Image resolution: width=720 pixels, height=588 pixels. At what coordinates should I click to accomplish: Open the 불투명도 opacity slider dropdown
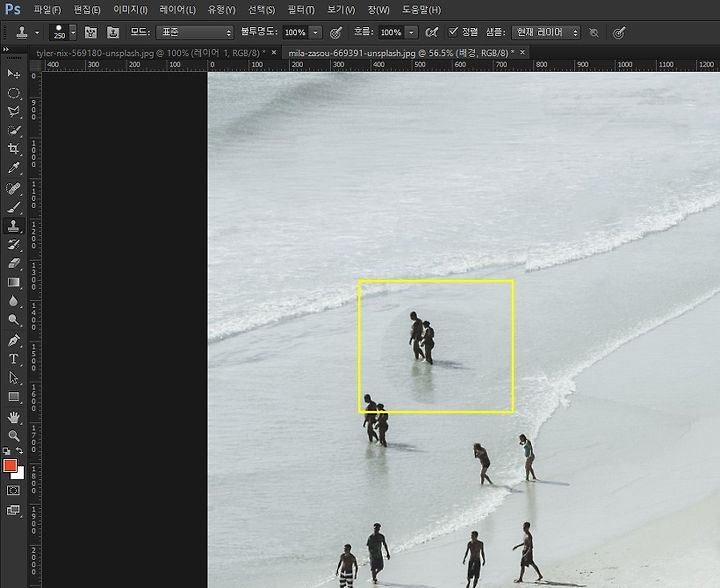click(315, 32)
